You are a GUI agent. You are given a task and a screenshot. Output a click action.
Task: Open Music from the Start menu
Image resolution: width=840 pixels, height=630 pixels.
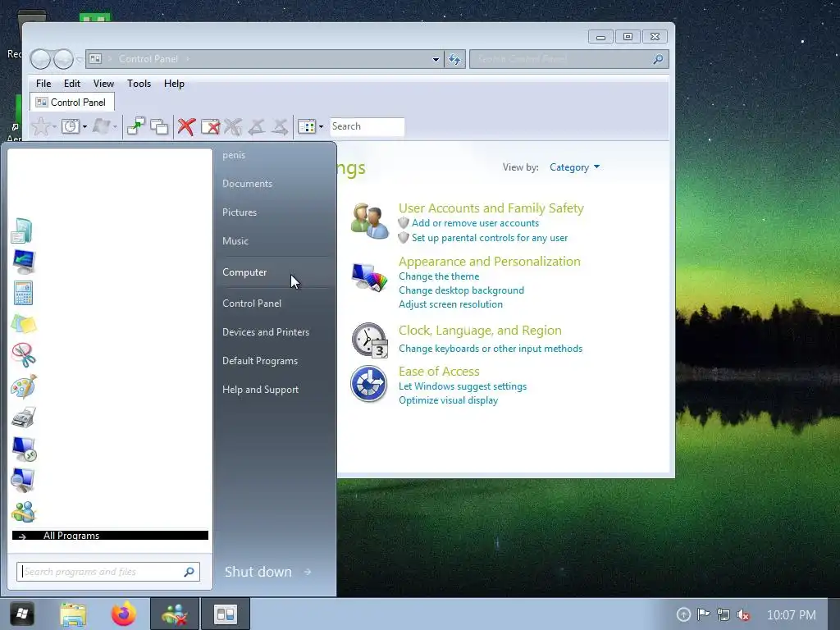coord(235,242)
